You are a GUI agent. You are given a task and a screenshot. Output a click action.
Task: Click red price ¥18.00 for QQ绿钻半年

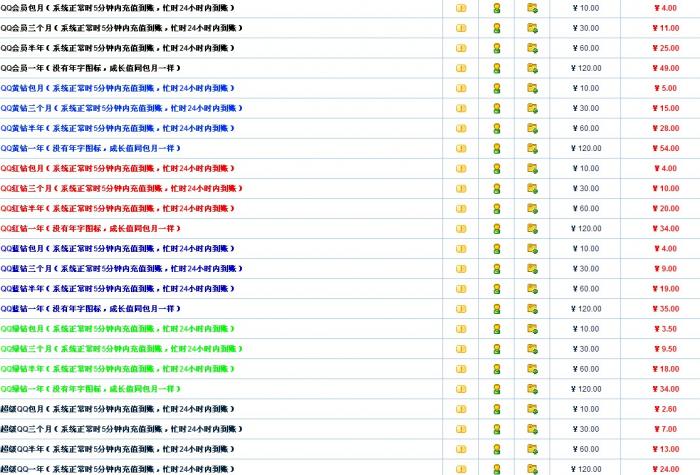(x=666, y=369)
